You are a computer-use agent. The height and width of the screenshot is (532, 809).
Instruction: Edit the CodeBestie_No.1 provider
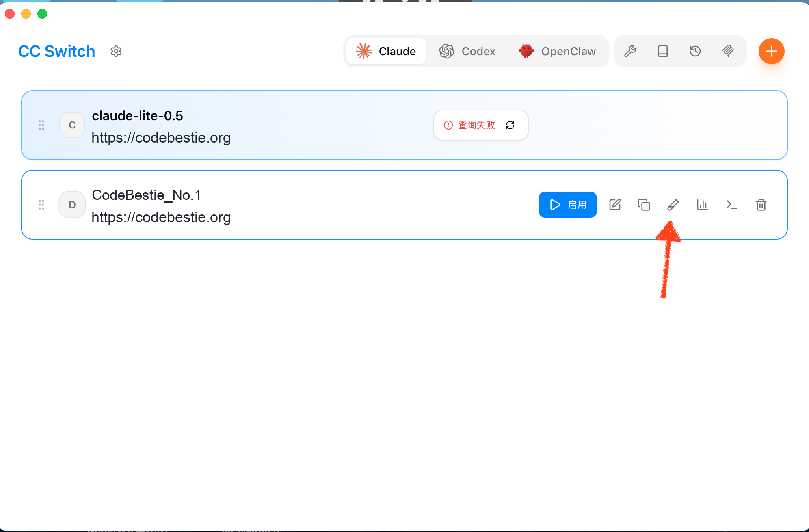tap(615, 205)
